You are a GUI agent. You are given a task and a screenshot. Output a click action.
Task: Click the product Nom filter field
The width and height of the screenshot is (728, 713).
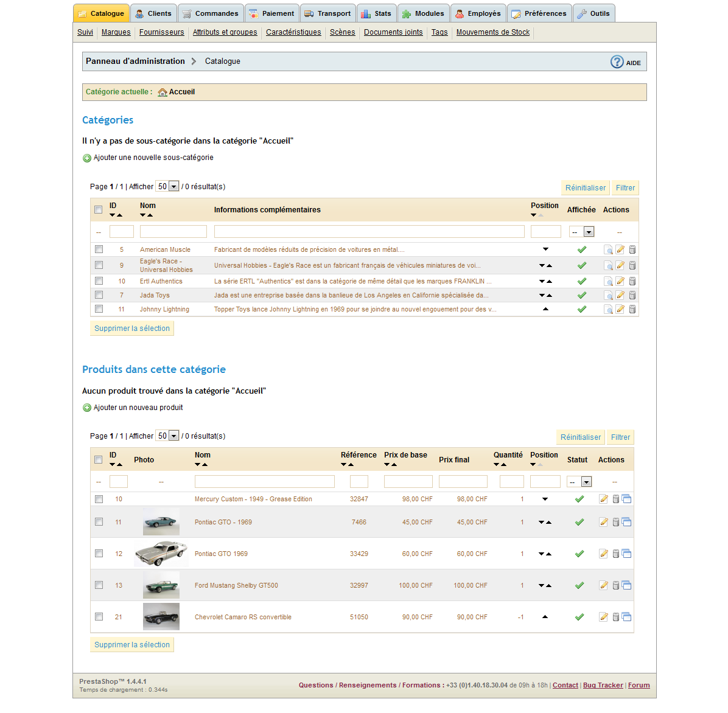point(265,482)
